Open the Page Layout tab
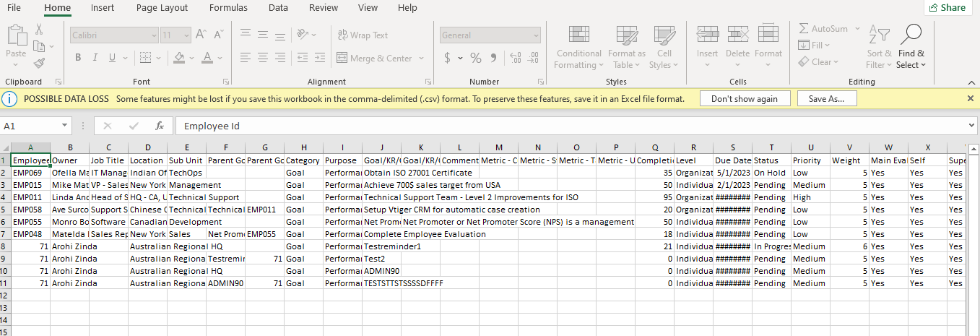 pos(162,8)
